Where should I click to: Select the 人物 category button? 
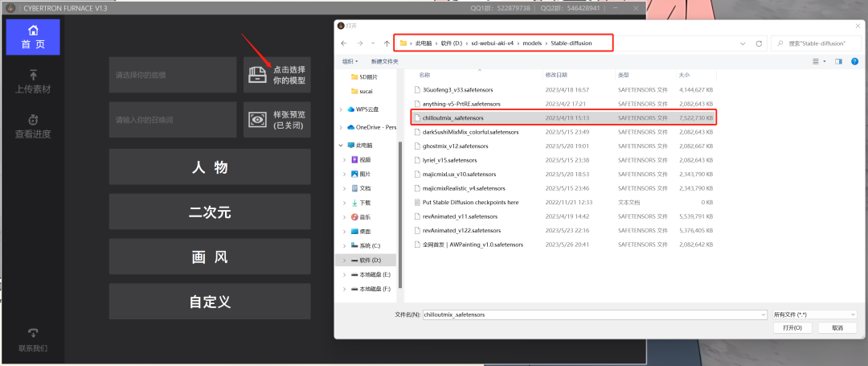click(210, 167)
